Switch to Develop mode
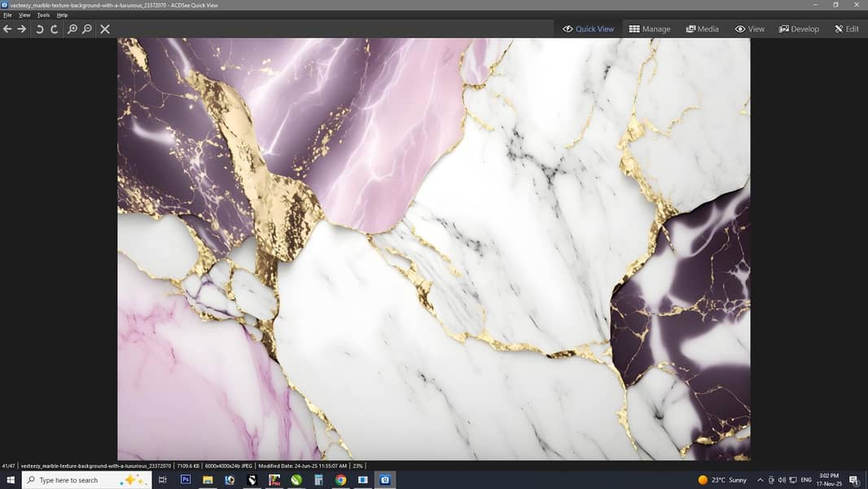868x489 pixels. [799, 29]
